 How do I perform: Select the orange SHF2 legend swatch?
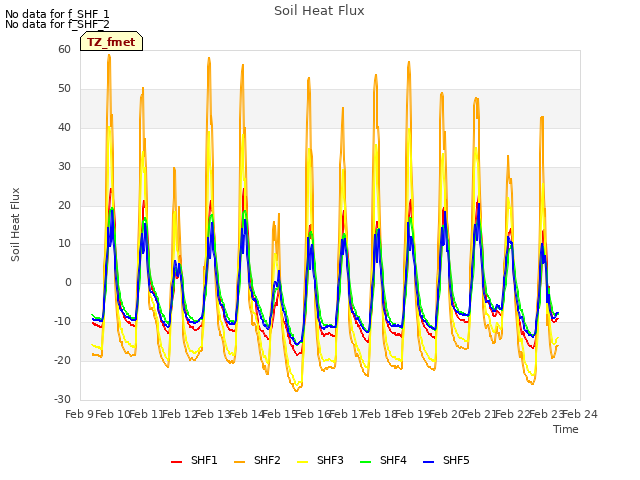click(x=240, y=462)
